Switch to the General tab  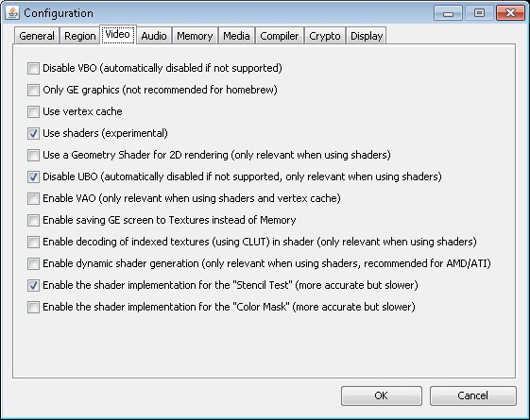pyautogui.click(x=37, y=36)
